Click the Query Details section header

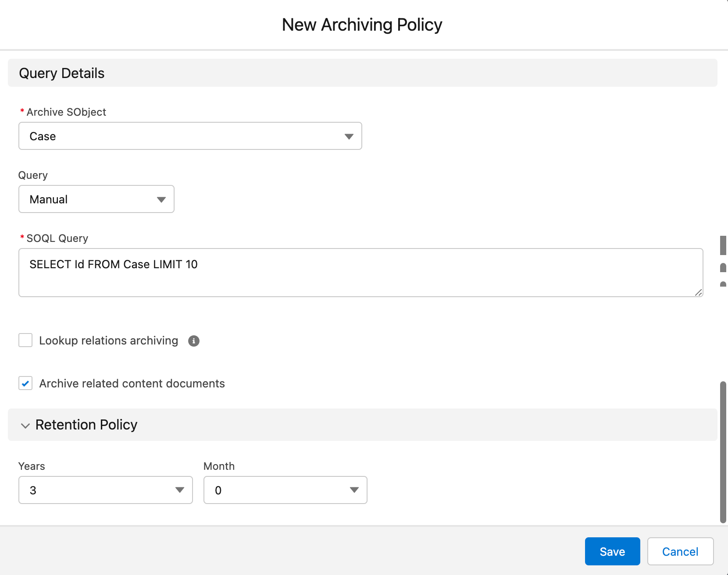coord(61,73)
